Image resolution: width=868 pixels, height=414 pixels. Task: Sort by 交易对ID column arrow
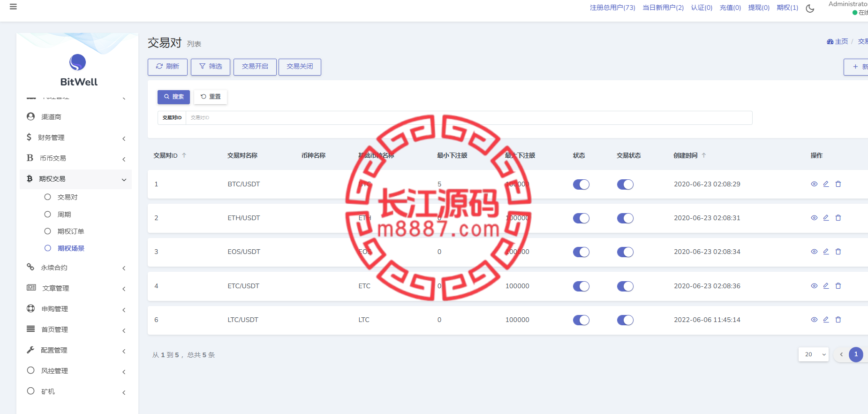(184, 155)
